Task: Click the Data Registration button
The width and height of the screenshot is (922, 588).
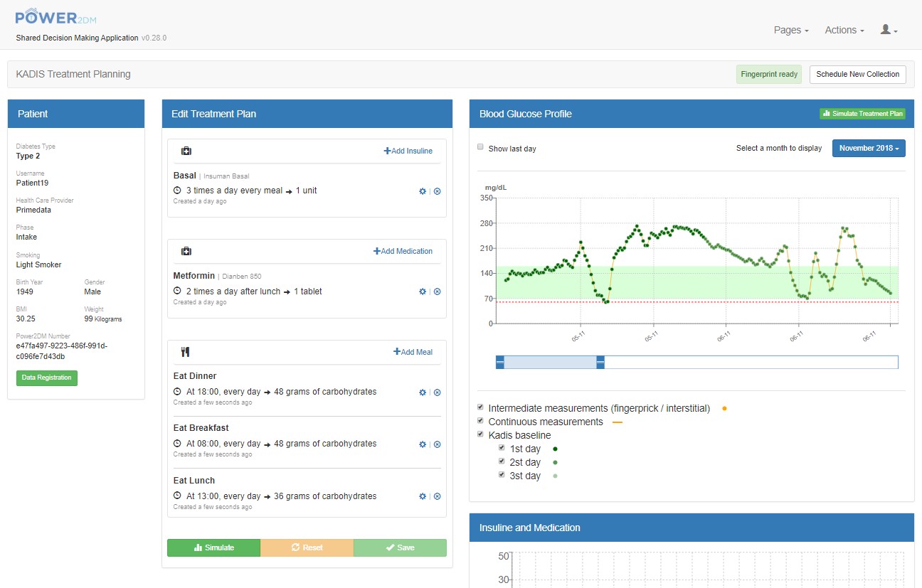Action: pos(47,378)
